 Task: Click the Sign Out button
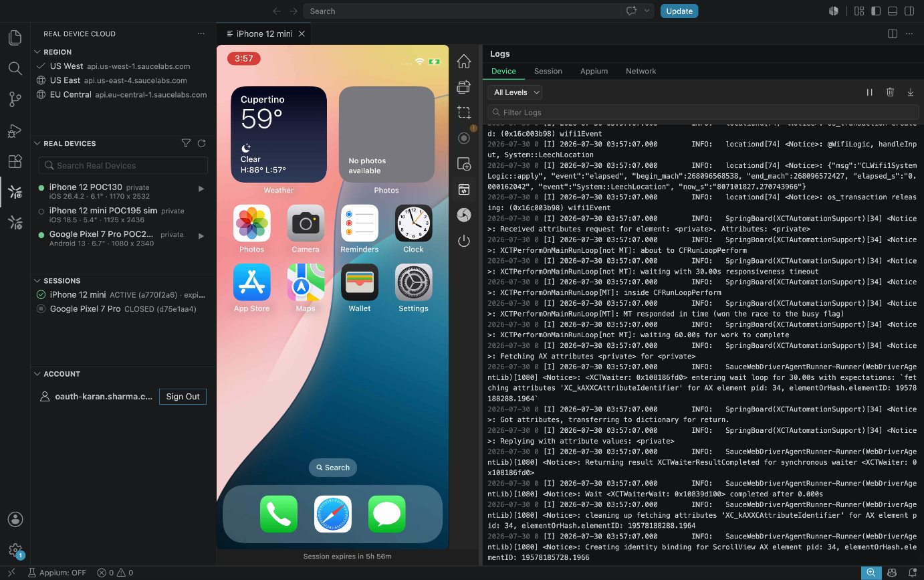tap(183, 397)
